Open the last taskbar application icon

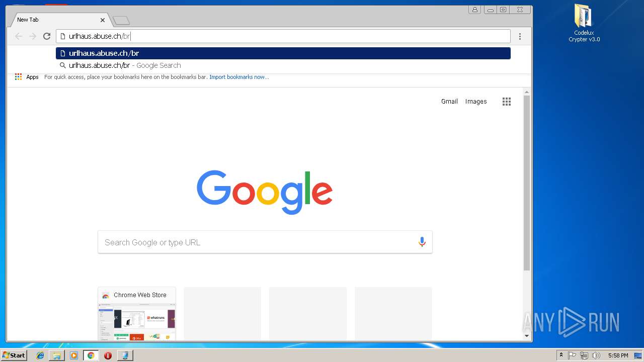point(125,355)
